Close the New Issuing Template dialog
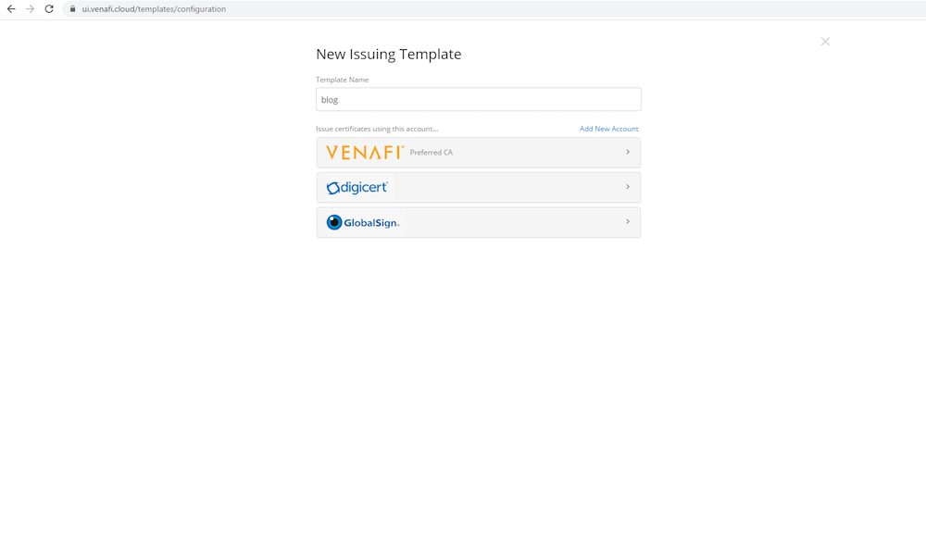The image size is (926, 560). 825,42
